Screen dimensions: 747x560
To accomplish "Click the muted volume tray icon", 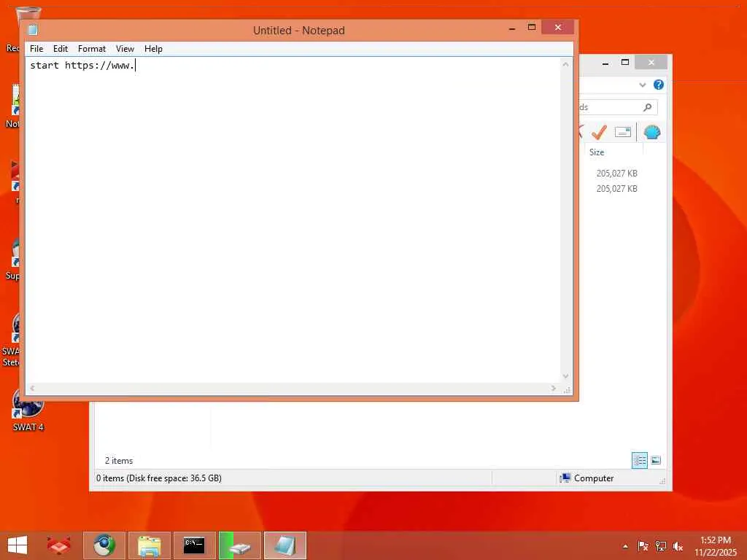I will point(678,546).
